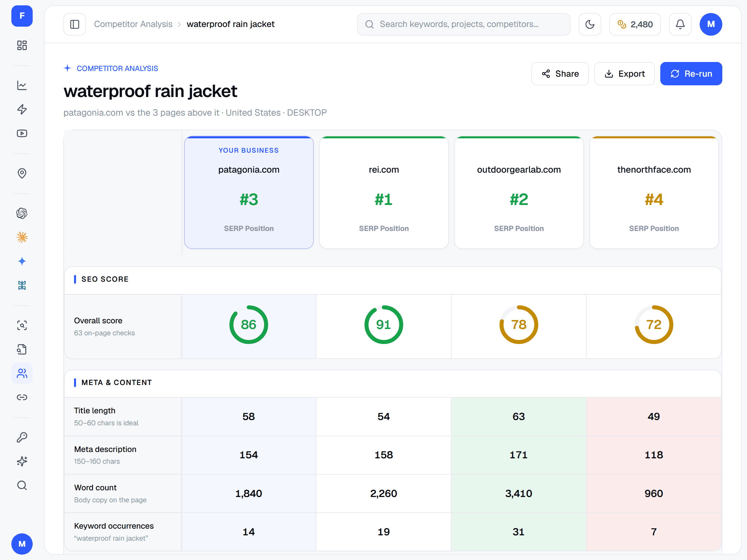Click keyword occurrences value 19
This screenshot has height=560, width=747.
pyautogui.click(x=384, y=532)
